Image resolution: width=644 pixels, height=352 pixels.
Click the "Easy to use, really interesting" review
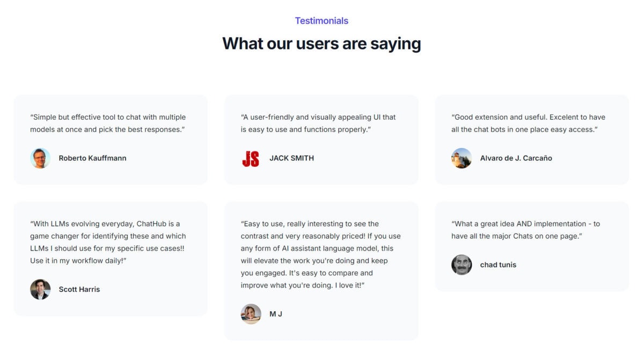[x=320, y=254]
